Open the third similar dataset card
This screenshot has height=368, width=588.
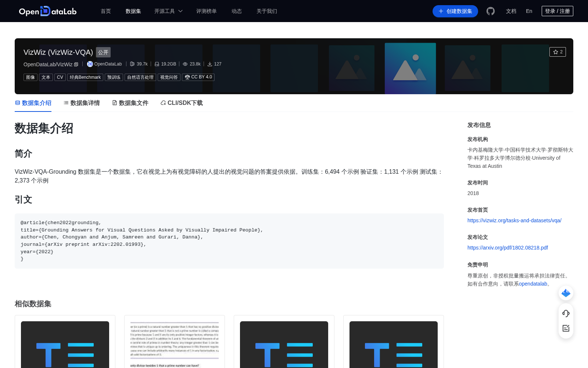click(284, 344)
